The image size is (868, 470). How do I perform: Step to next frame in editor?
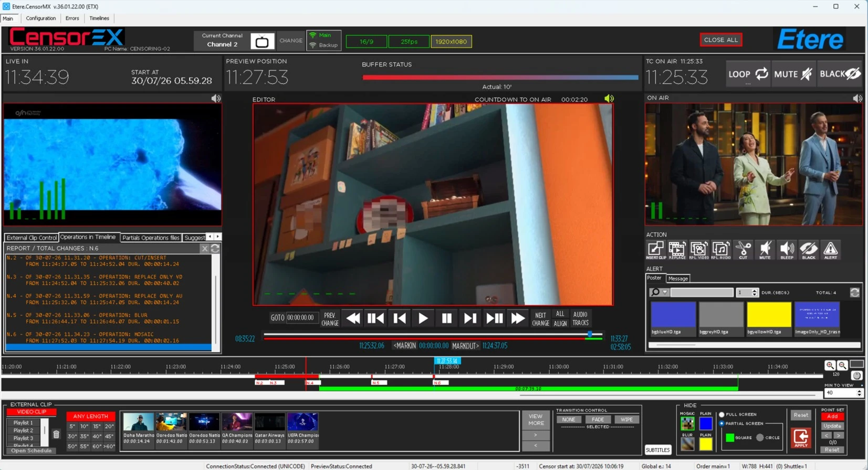coord(470,318)
